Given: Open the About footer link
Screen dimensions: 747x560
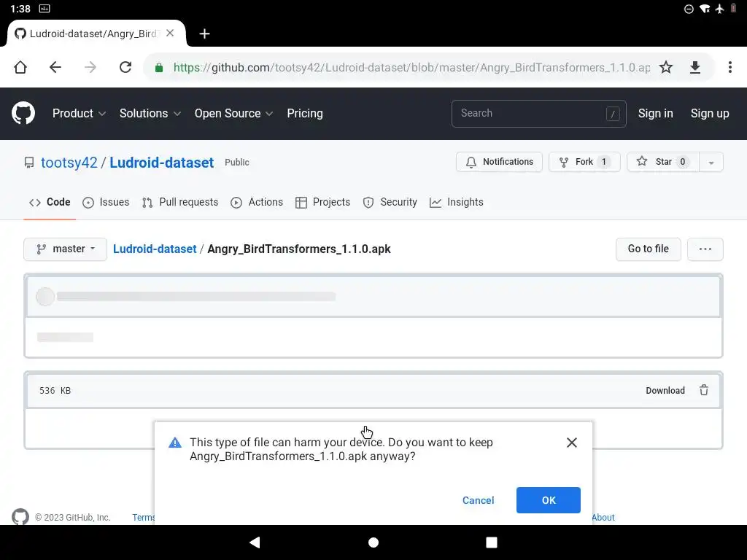Looking at the screenshot, I should 603,518.
